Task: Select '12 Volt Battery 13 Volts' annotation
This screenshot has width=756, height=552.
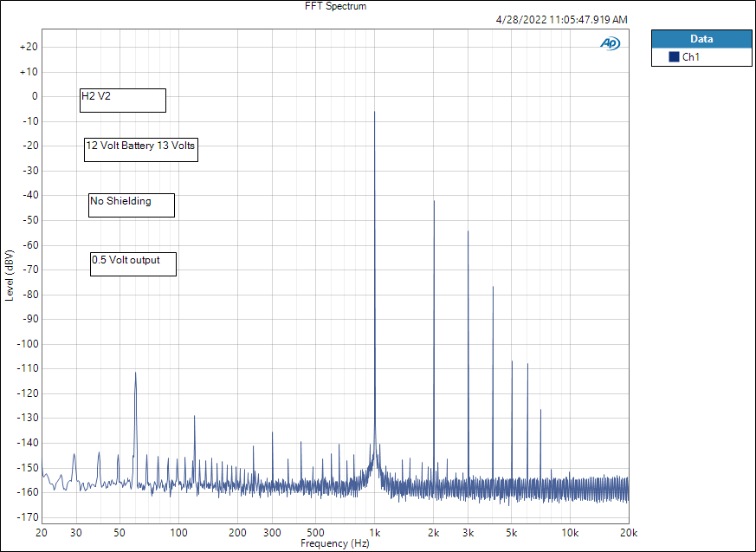Action: pyautogui.click(x=141, y=150)
